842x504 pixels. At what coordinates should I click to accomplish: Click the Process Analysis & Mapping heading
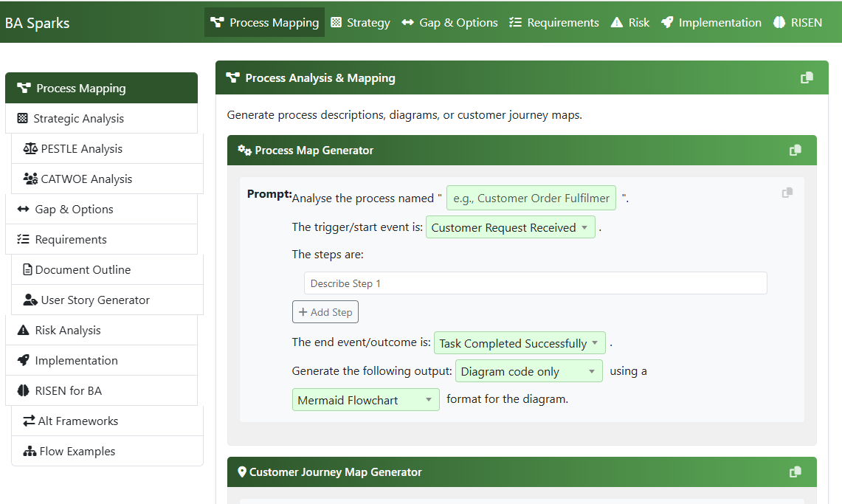(x=320, y=78)
